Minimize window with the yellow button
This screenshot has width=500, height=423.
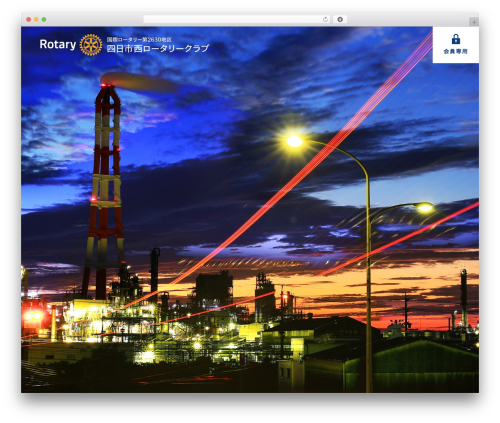[36, 20]
